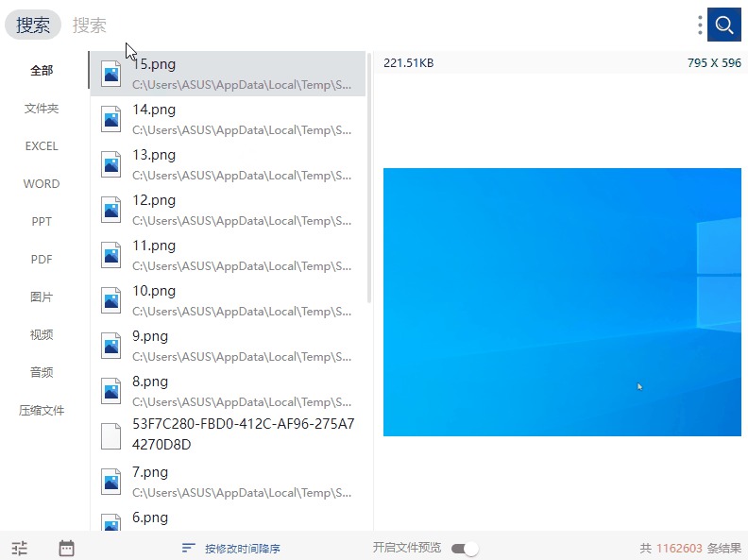Select the 6.png file name
This screenshot has width=748, height=560.
tap(150, 518)
